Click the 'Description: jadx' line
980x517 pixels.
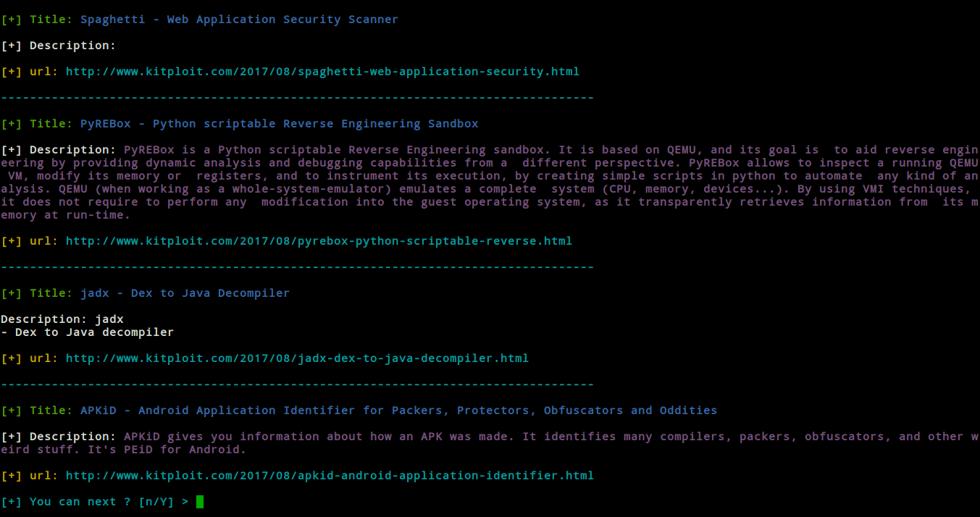point(62,319)
